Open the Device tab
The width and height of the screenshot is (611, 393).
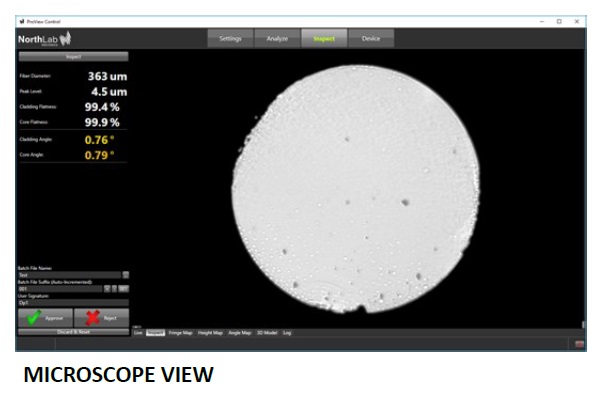pyautogui.click(x=371, y=39)
